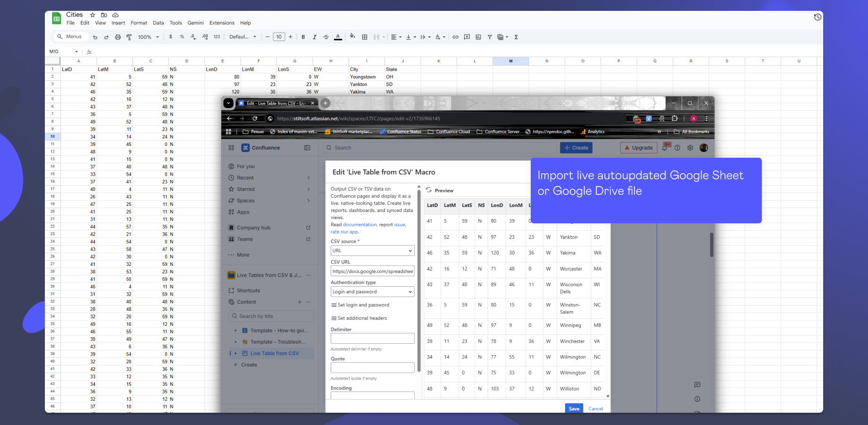Click the Delimiter input field
Viewport: 868px width, 425px height.
[x=373, y=339]
